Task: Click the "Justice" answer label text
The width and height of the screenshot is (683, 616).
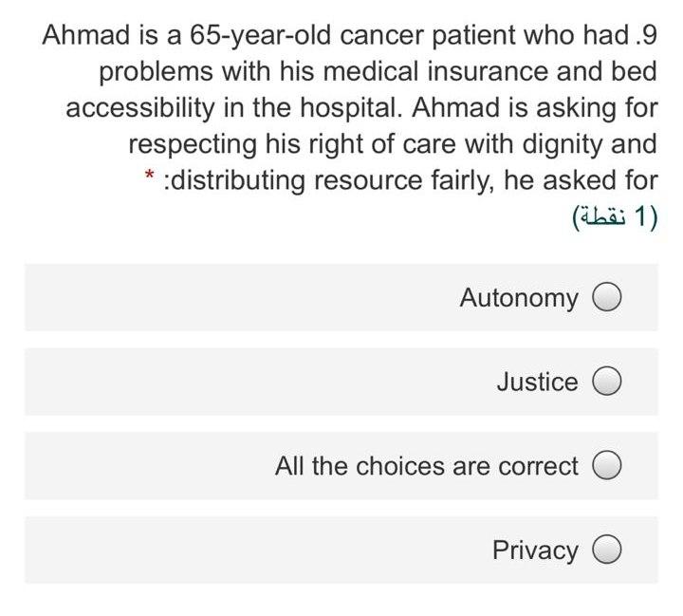Action: point(536,383)
